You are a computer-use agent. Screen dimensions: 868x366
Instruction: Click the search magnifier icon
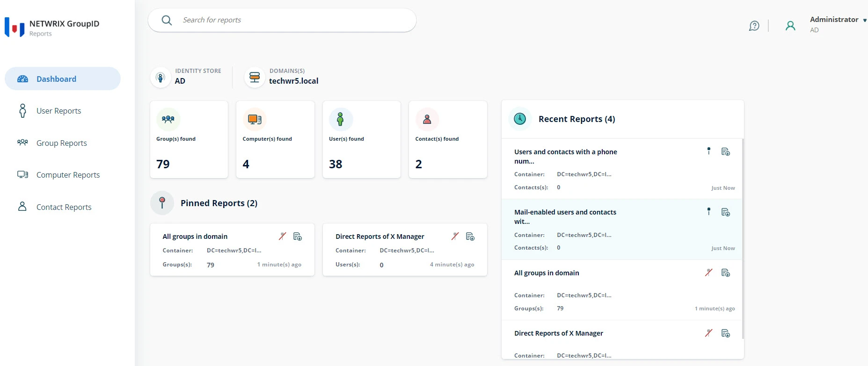167,20
